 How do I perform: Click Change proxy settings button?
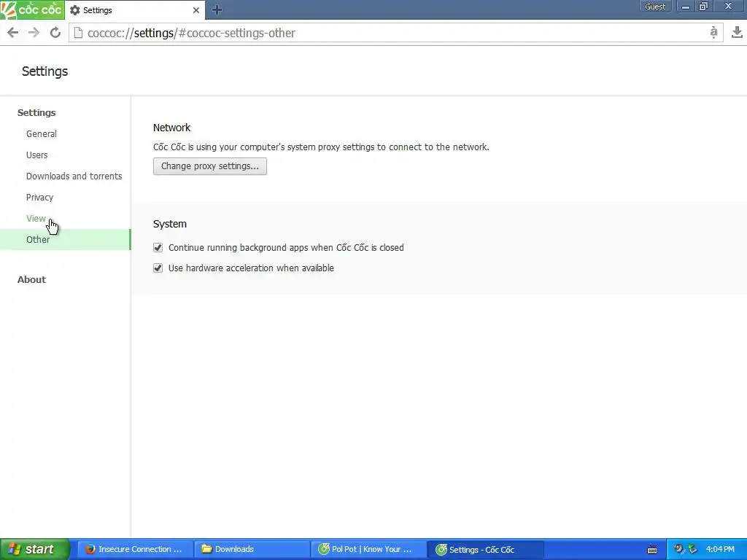[209, 166]
